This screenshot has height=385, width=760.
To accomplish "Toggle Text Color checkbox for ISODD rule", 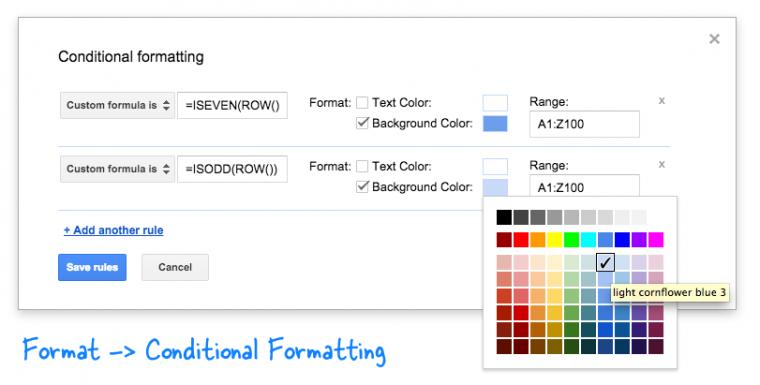I will pos(362,166).
